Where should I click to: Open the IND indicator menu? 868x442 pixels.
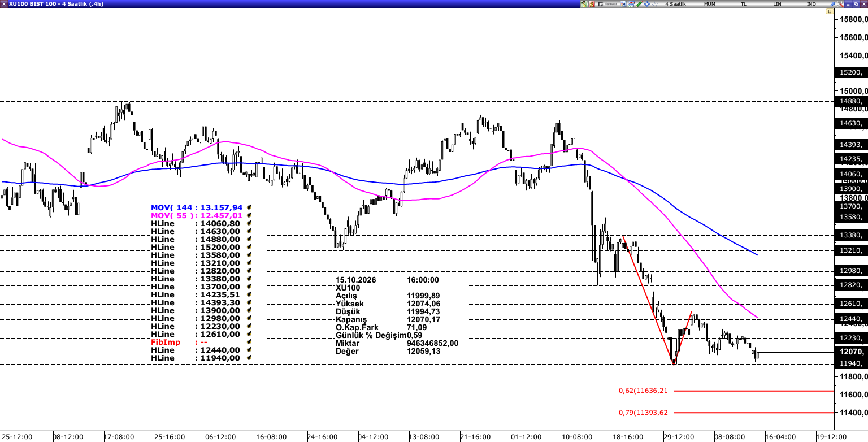tap(811, 4)
